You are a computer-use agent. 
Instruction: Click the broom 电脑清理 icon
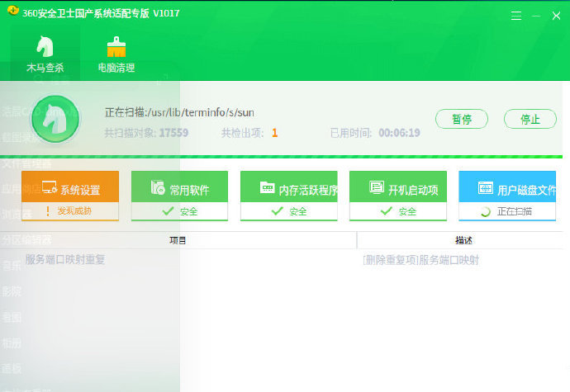(x=116, y=47)
